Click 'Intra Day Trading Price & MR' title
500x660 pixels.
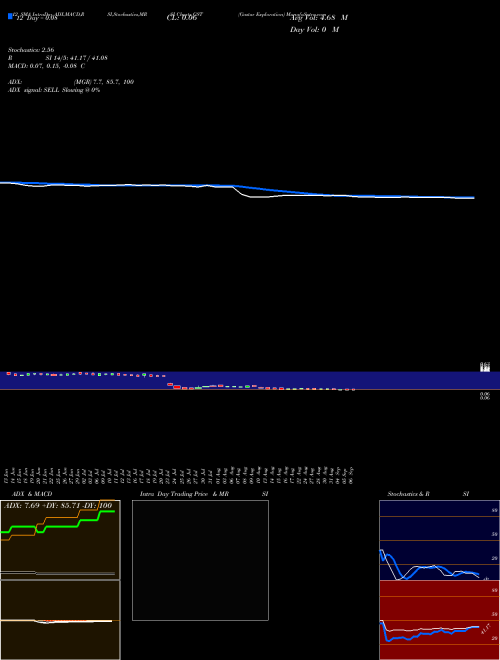pyautogui.click(x=184, y=494)
